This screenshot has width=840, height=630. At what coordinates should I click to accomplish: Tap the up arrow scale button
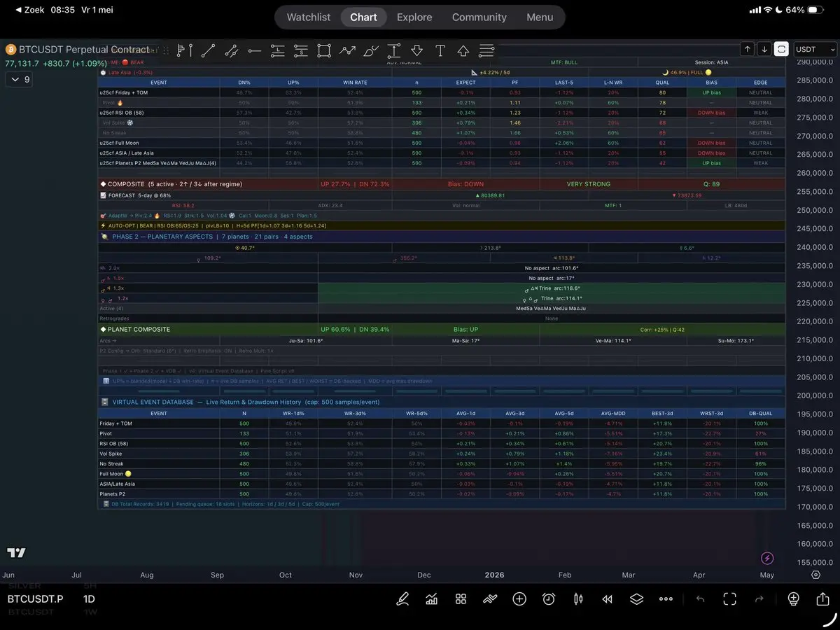(748, 49)
